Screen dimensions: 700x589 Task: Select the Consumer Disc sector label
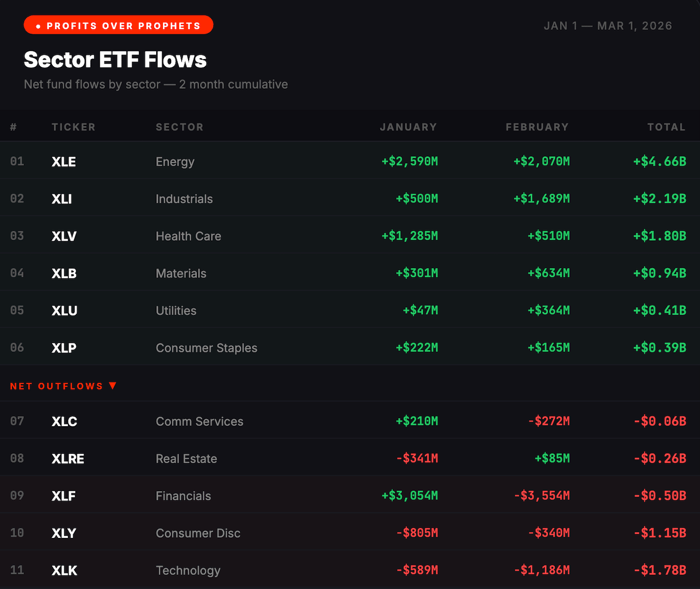click(198, 533)
